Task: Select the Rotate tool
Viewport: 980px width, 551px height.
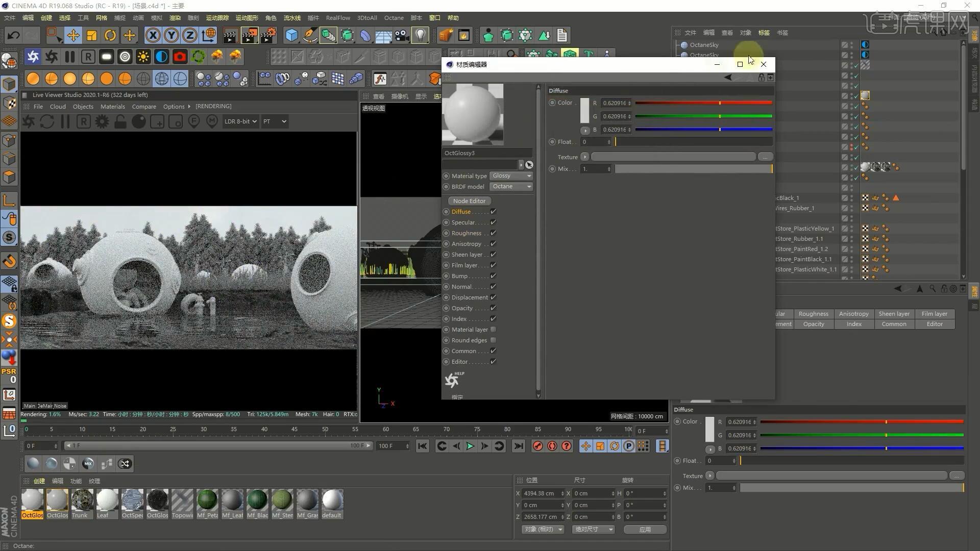Action: (x=110, y=35)
